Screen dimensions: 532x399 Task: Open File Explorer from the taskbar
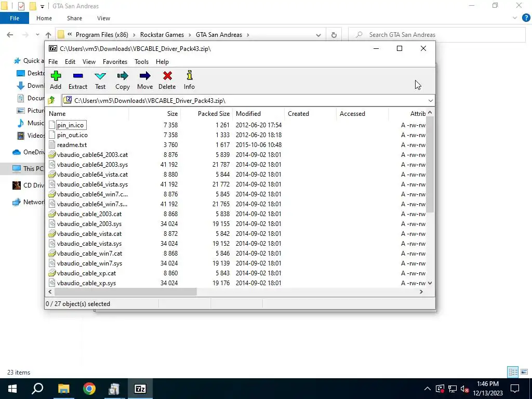click(x=63, y=389)
